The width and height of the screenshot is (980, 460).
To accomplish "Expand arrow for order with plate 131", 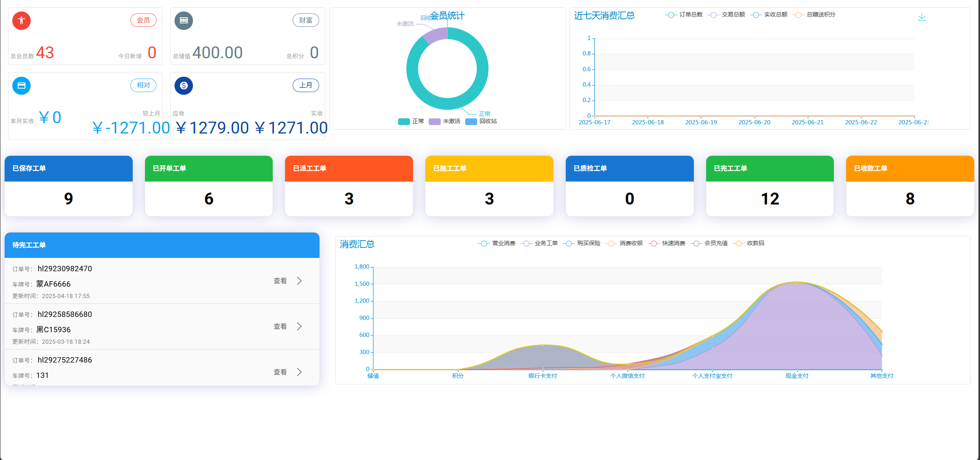I will [300, 372].
